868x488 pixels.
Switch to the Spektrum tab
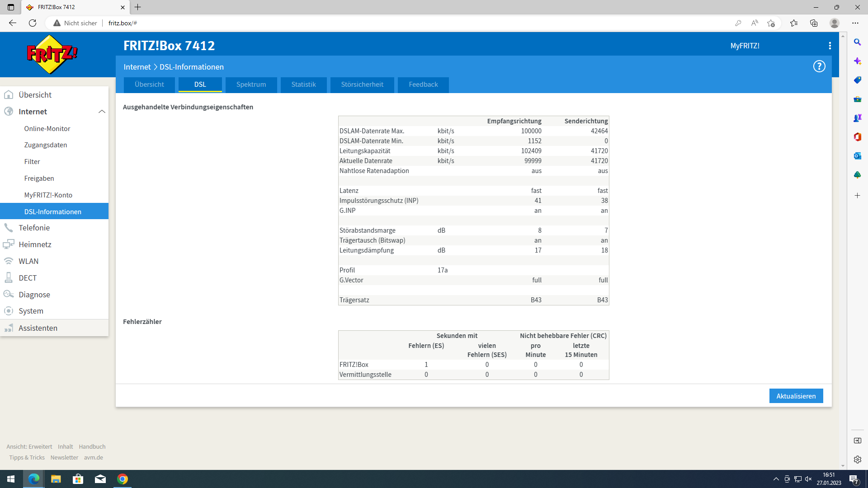point(251,84)
